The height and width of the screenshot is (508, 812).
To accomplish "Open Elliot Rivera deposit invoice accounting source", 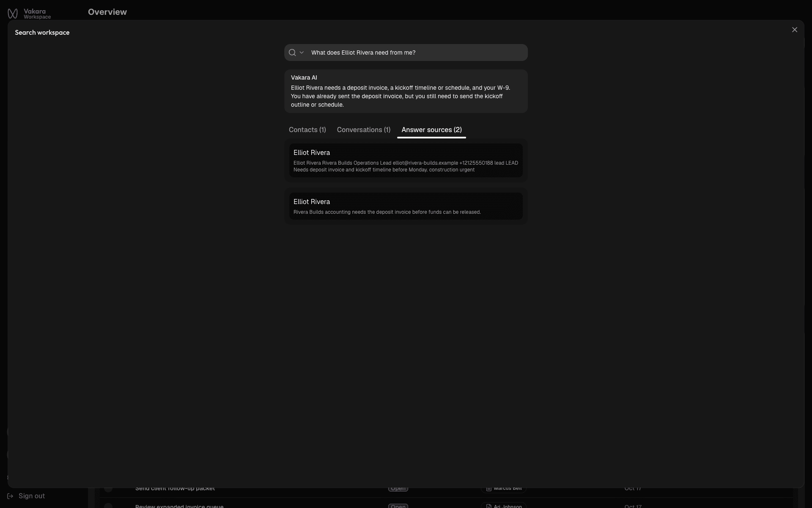I will (x=406, y=206).
